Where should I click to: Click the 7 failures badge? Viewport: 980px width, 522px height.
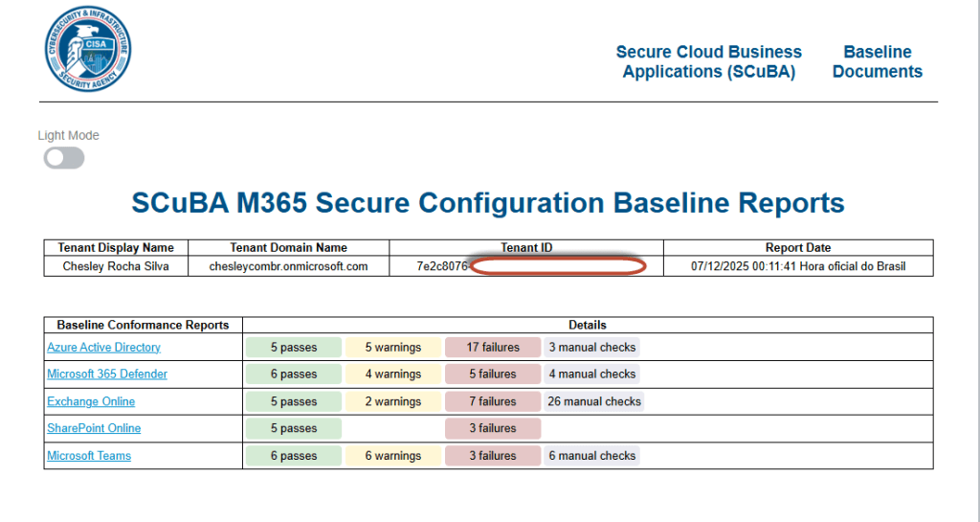click(493, 401)
